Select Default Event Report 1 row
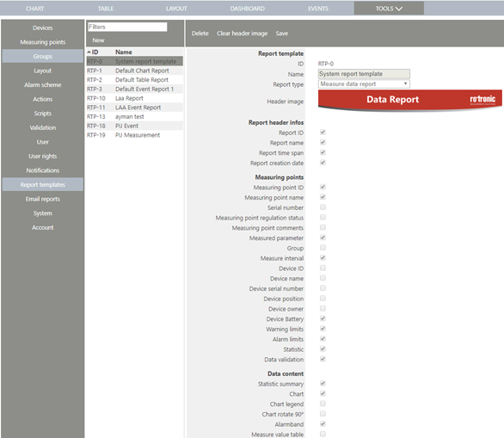 (x=135, y=89)
